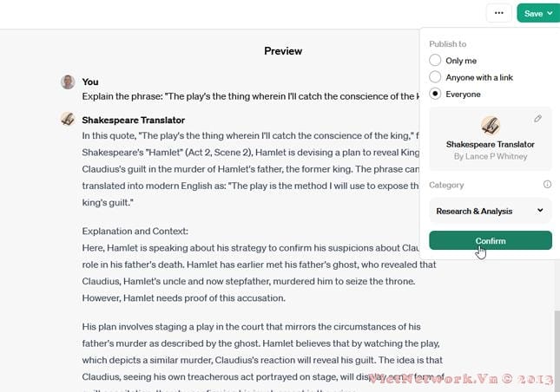
Task: Click the Explanation and Context paragraph heading
Action: tap(135, 231)
